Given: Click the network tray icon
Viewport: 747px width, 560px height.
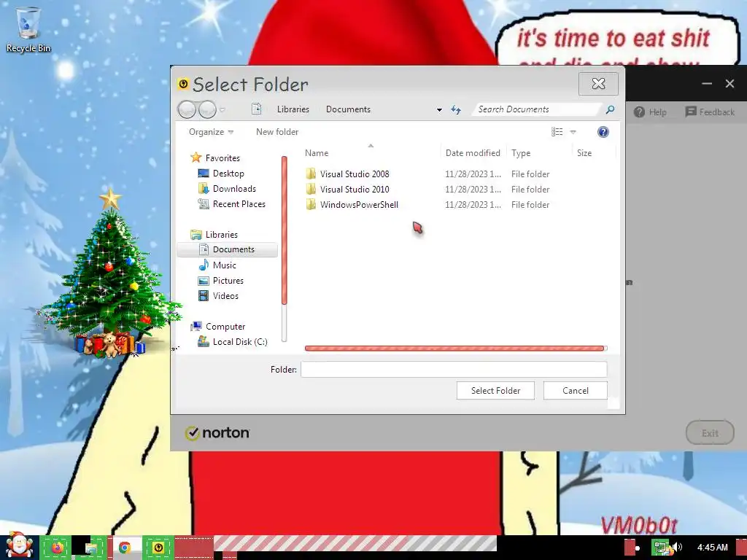Looking at the screenshot, I should coord(661,547).
